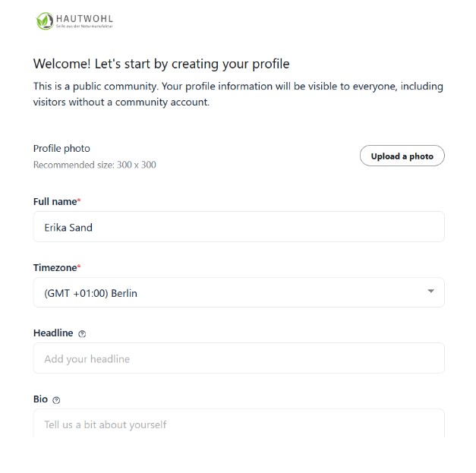The image size is (476, 473).
Task: Click the Headline label text
Action: click(53, 333)
